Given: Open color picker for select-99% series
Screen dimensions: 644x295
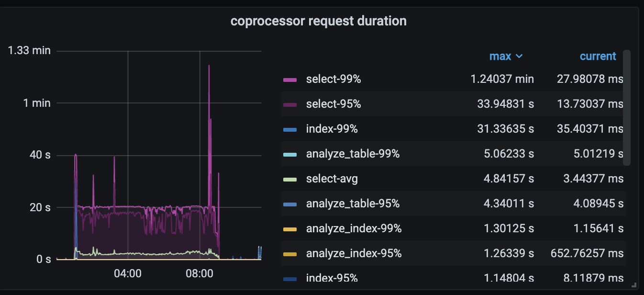Looking at the screenshot, I should pyautogui.click(x=290, y=79).
